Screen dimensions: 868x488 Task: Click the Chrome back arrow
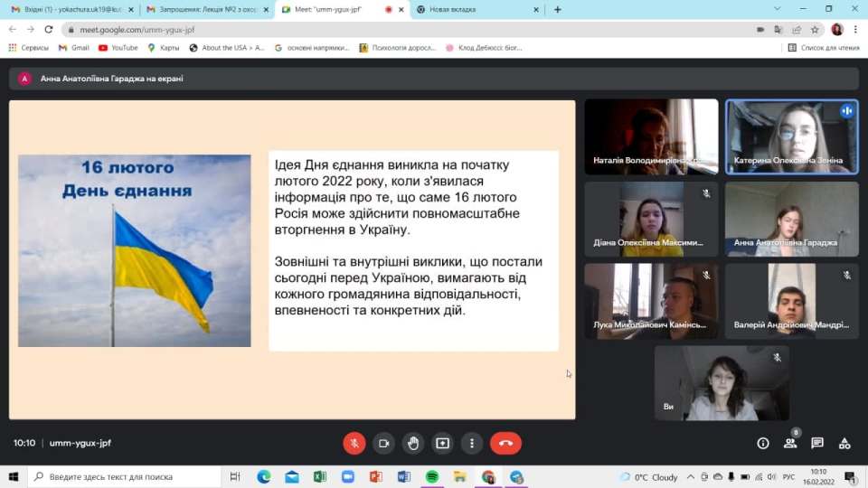pos(13,29)
